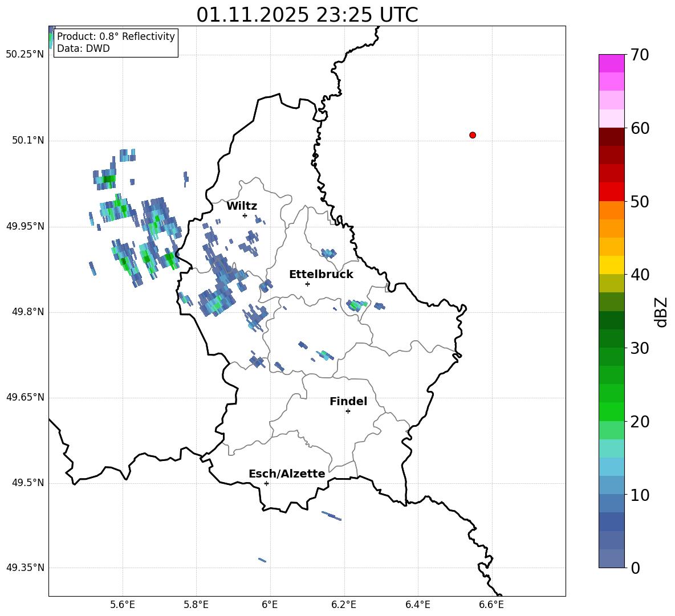675x616 pixels.
Task: Click the 50.1°N latitude label
Action: [x=28, y=141]
